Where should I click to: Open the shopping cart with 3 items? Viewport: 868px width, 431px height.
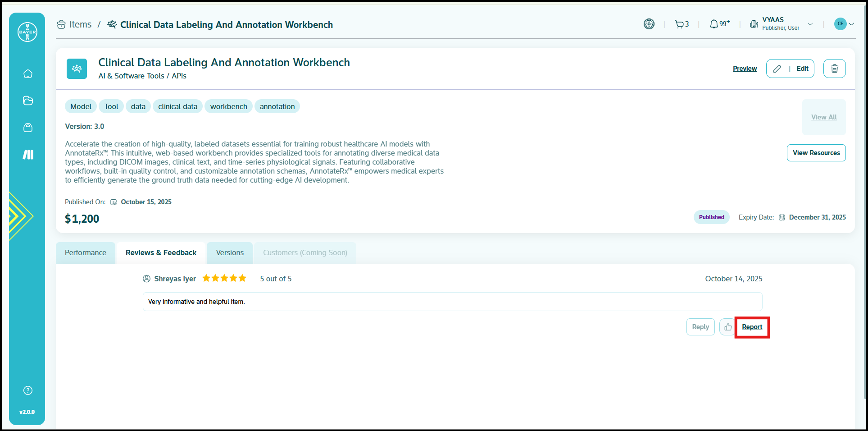682,24
